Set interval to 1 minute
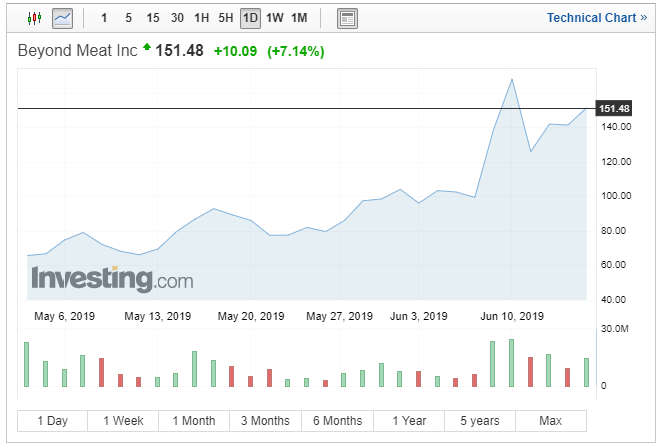662x445 pixels. [x=104, y=18]
